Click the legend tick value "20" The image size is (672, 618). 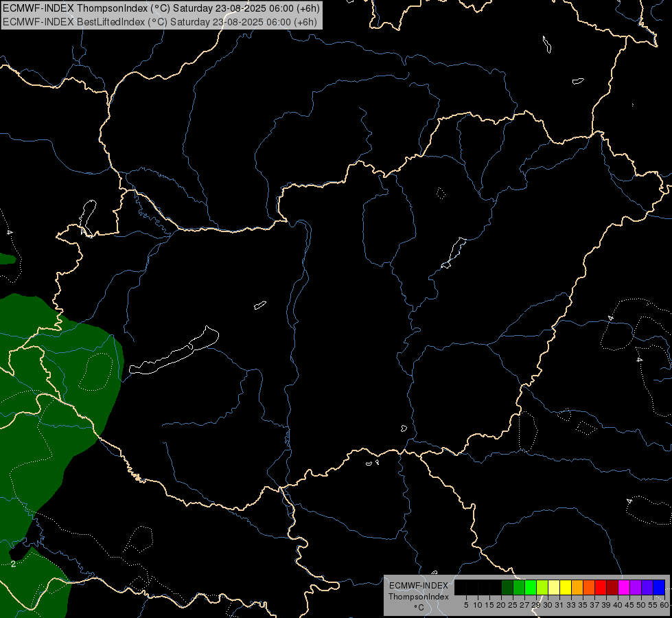[x=501, y=605]
